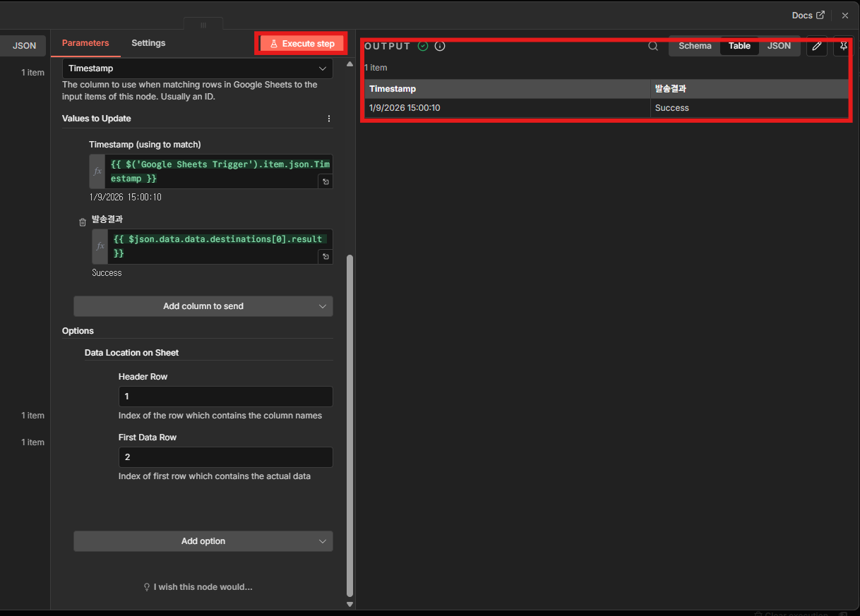This screenshot has width=860, height=616.
Task: Expand the Add column to send dropdown
Action: click(203, 306)
